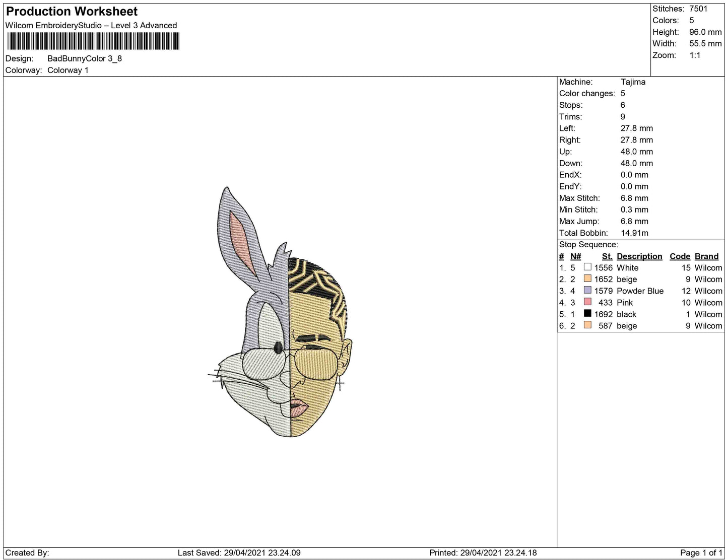Click the barcode under the worksheet title

click(x=93, y=41)
